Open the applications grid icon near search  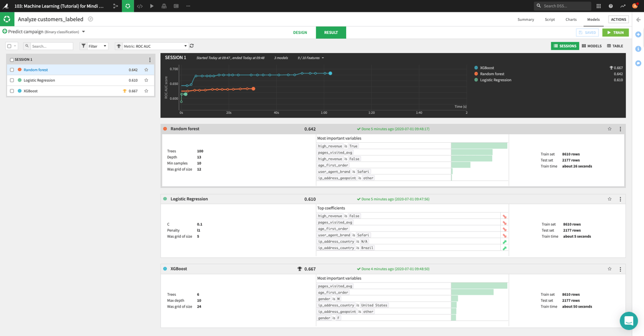pos(598,6)
